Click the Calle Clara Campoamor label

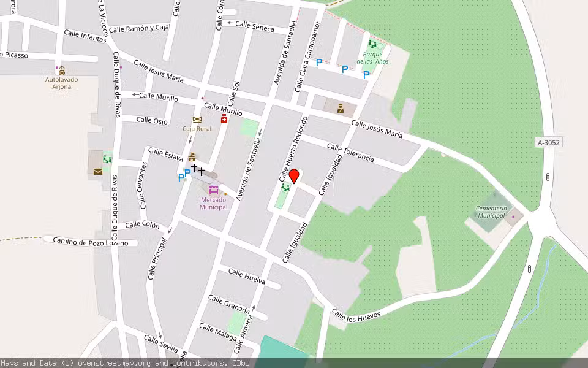pyautogui.click(x=307, y=56)
